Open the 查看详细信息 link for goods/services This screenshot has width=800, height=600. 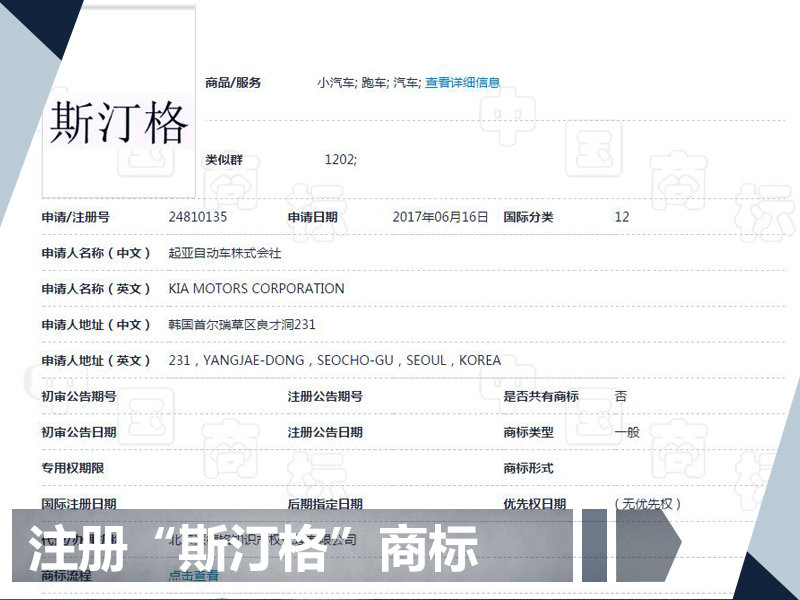pyautogui.click(x=462, y=83)
